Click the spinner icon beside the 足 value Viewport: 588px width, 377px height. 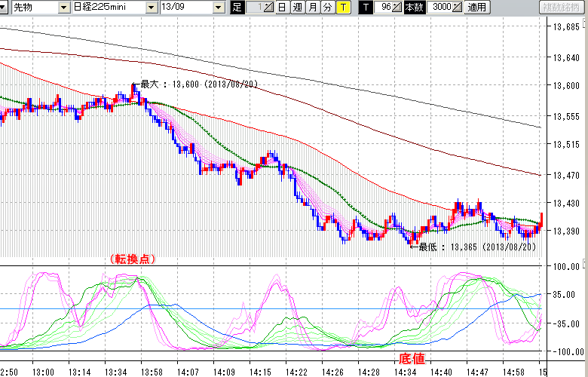point(269,7)
